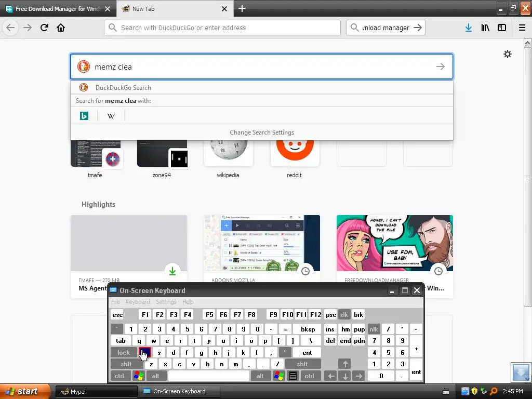Search memz clea with Bing icon
This screenshot has height=399, width=532.
click(84, 116)
